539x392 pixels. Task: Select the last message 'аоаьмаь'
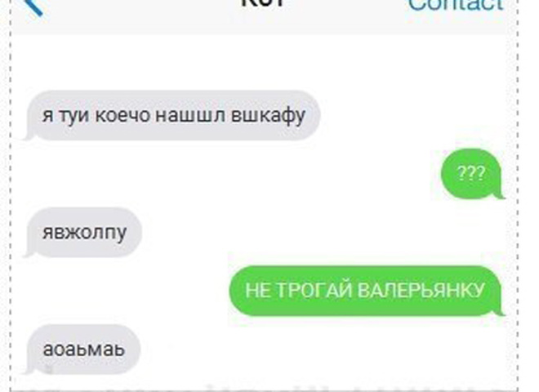83,350
